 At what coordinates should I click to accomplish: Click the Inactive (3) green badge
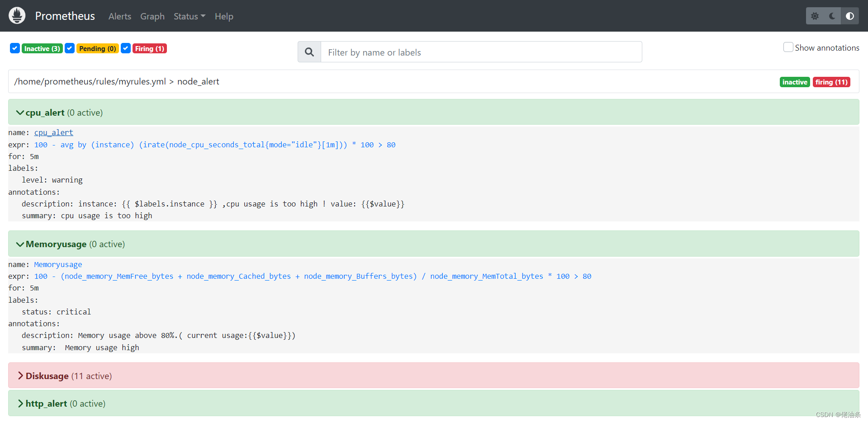point(42,48)
